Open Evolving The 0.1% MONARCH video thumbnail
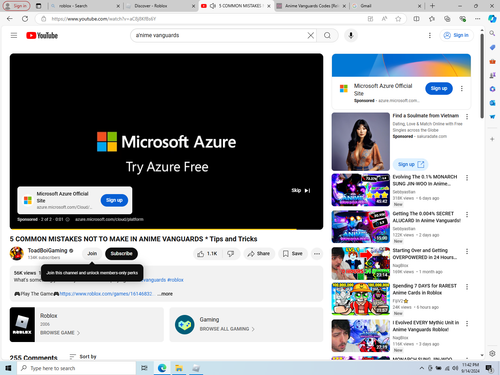The height and width of the screenshot is (375, 500). pyautogui.click(x=361, y=190)
